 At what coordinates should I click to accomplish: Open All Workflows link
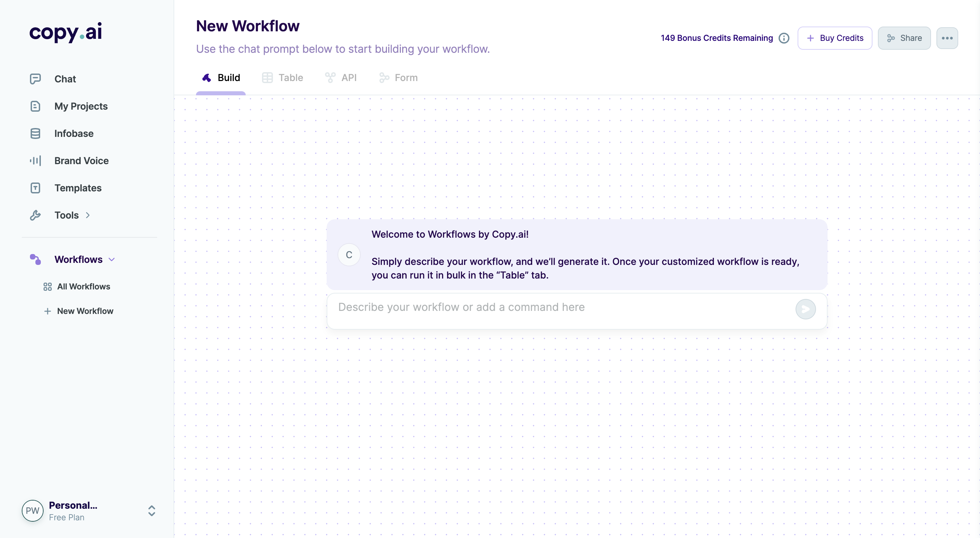(x=84, y=287)
